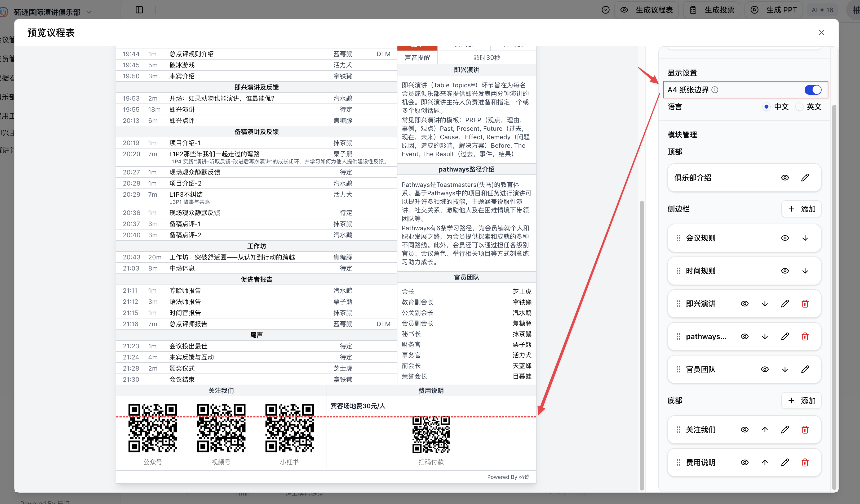Click the A4 纸张边界 info icon
The image size is (860, 504).
click(715, 90)
